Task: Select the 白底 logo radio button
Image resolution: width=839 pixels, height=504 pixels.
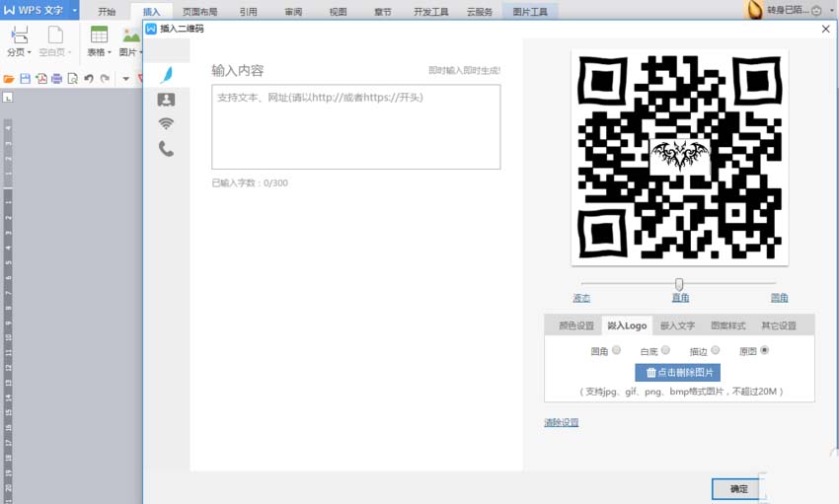Action: pos(665,350)
